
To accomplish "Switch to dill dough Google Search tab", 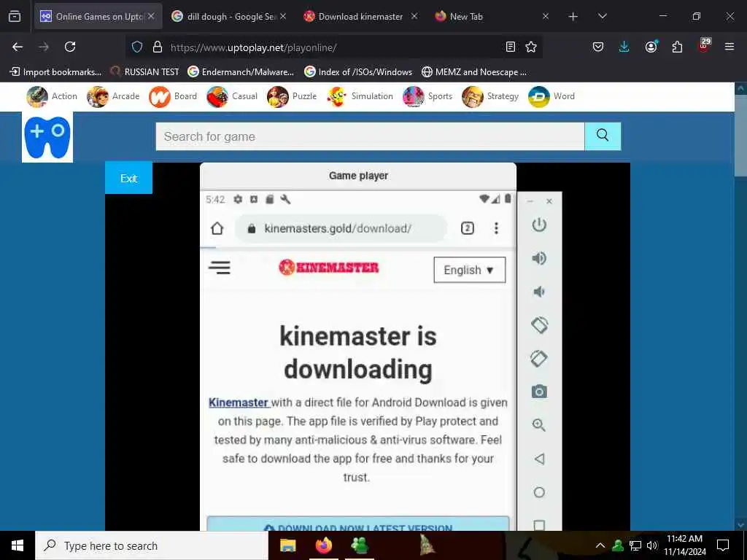I will pyautogui.click(x=228, y=16).
